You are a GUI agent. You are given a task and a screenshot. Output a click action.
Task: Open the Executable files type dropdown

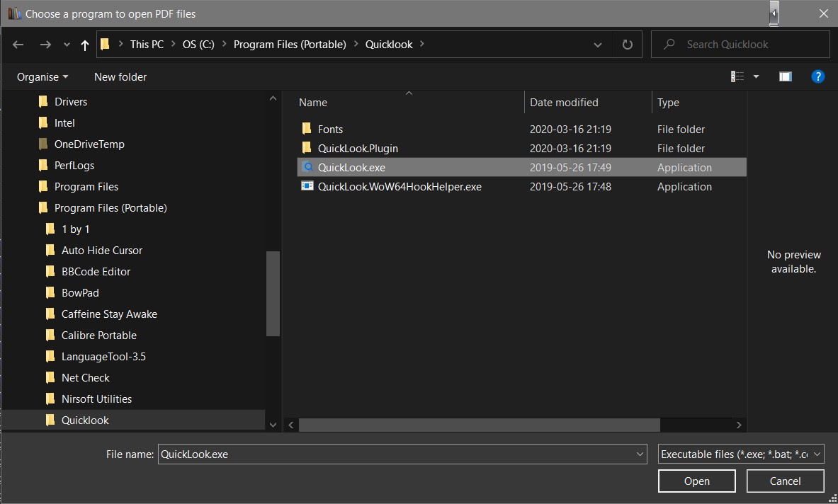(x=741, y=454)
